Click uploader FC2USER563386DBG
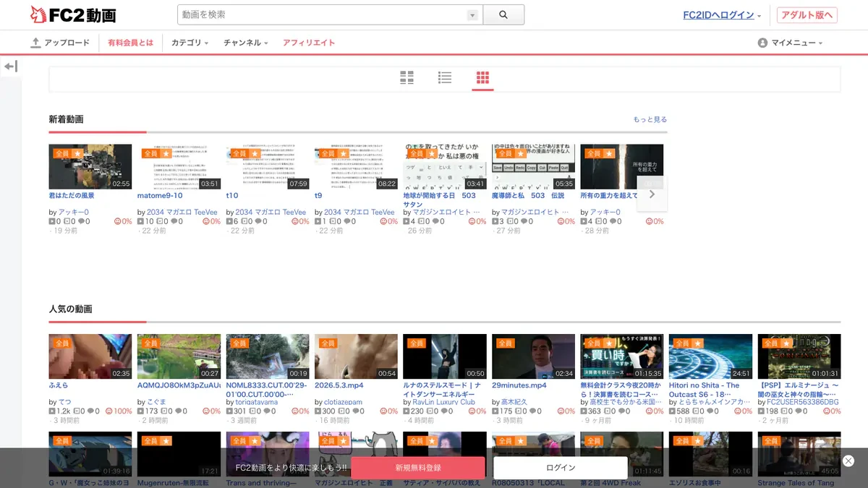The image size is (868, 488). [x=803, y=402]
